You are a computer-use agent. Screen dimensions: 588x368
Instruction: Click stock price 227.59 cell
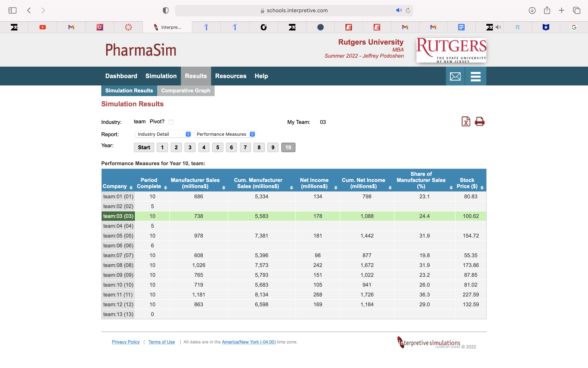(x=471, y=295)
